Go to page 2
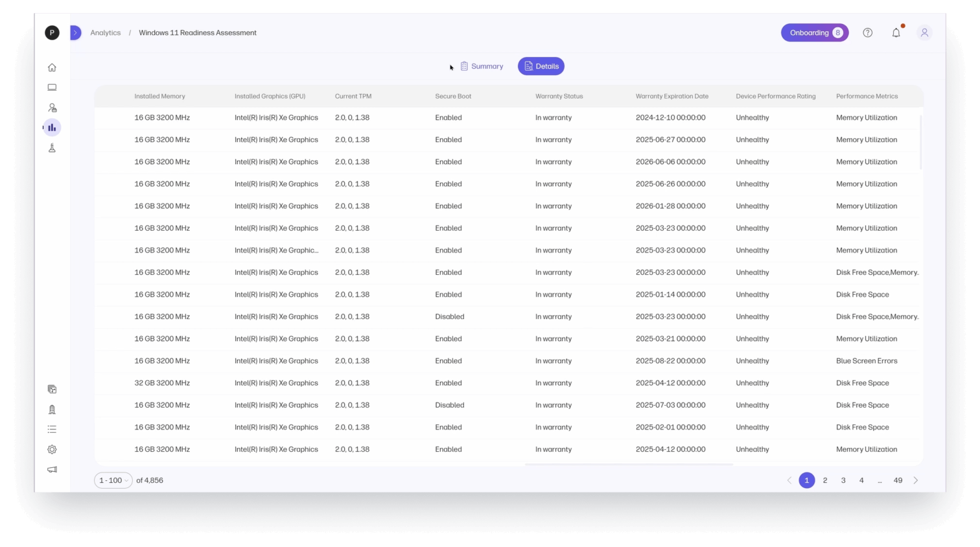980x547 pixels. coord(825,480)
